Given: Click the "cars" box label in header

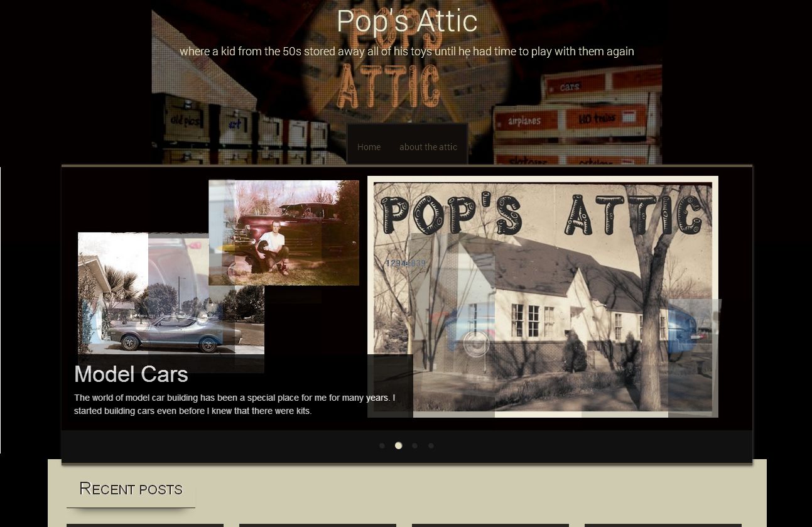Looking at the screenshot, I should pos(570,87).
